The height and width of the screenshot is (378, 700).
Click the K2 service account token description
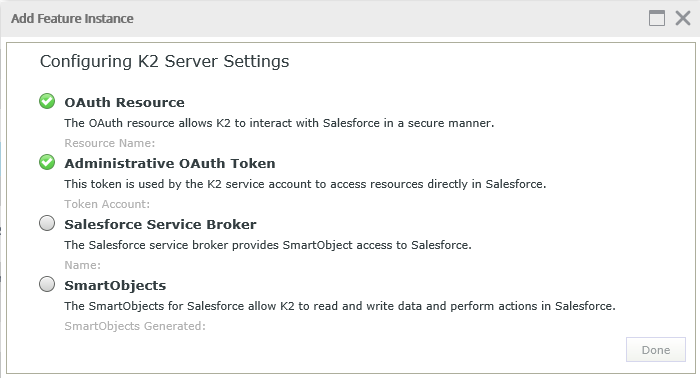point(305,184)
